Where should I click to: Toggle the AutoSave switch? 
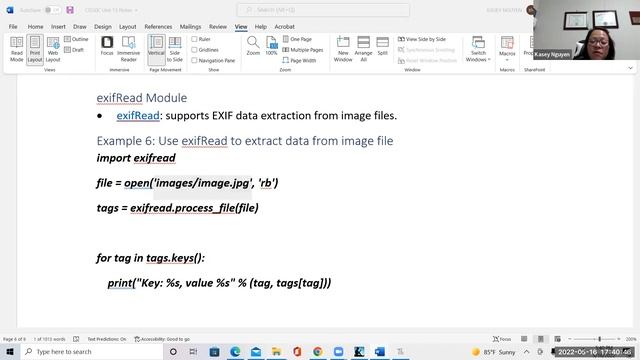point(52,10)
